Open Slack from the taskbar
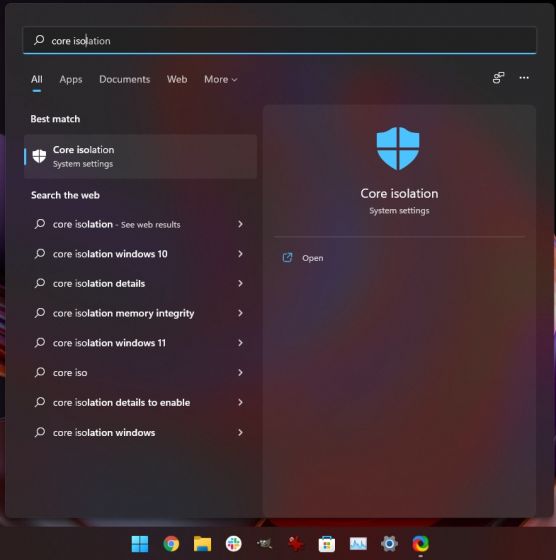The height and width of the screenshot is (560, 556). (234, 544)
